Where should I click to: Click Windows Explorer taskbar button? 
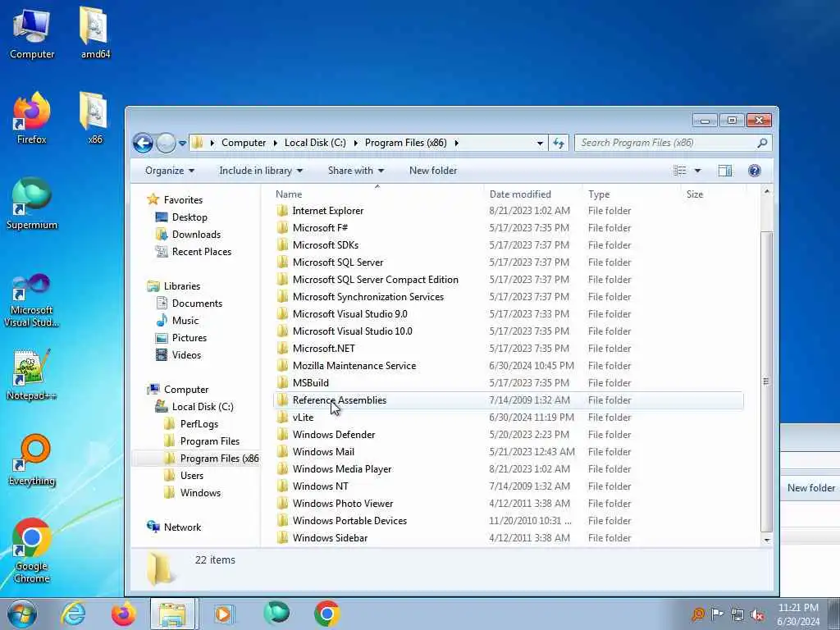click(173, 614)
